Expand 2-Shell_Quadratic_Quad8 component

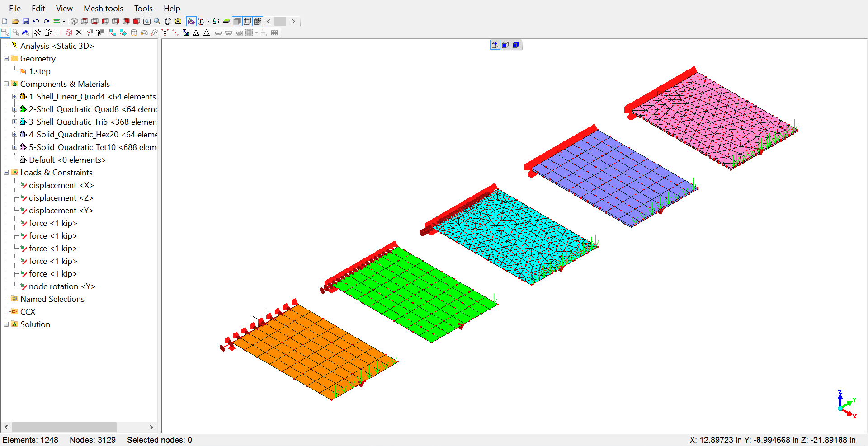tap(14, 109)
